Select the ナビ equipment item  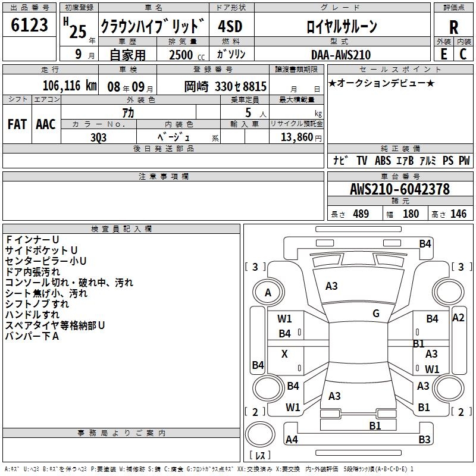[x=341, y=161]
